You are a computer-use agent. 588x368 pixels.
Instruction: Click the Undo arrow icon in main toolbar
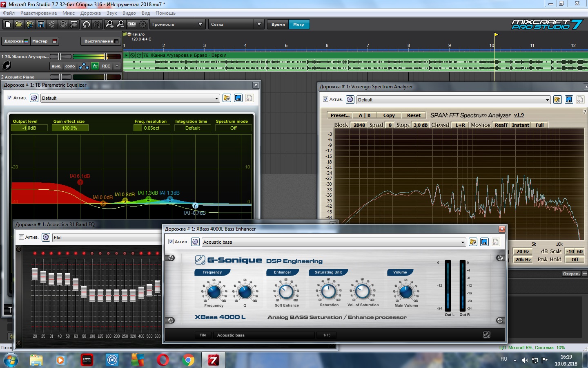tap(86, 25)
